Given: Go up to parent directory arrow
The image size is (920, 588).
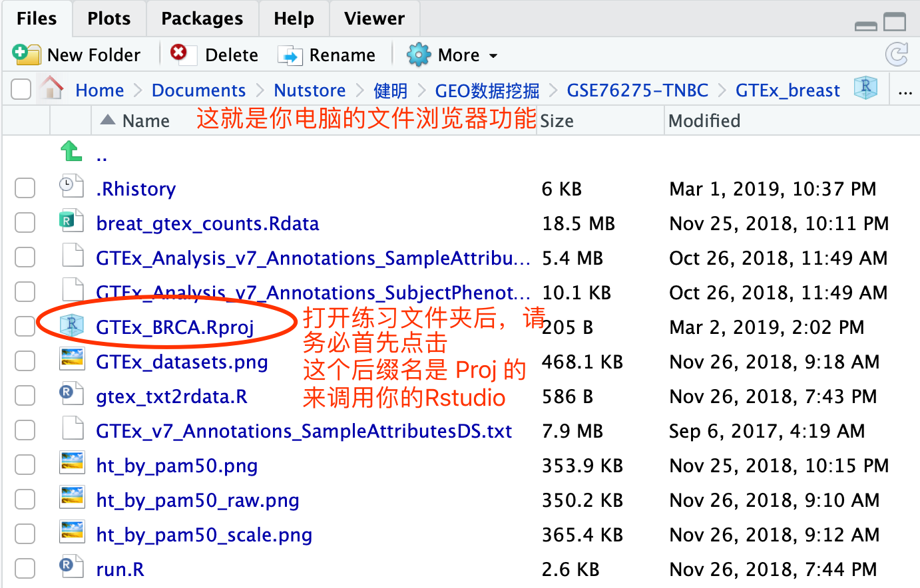Looking at the screenshot, I should (71, 152).
